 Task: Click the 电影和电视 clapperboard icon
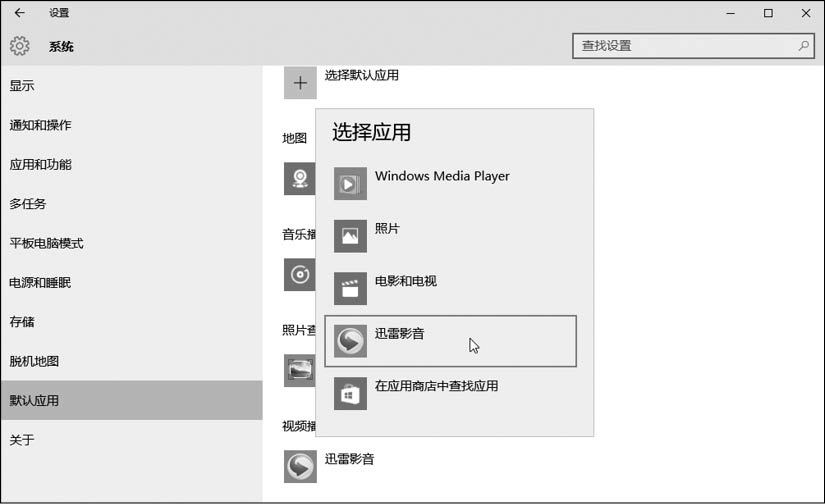[x=350, y=288]
